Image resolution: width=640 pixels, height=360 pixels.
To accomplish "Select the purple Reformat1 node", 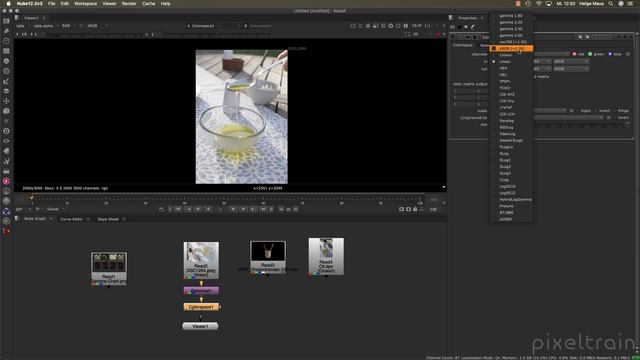I will pos(201,291).
